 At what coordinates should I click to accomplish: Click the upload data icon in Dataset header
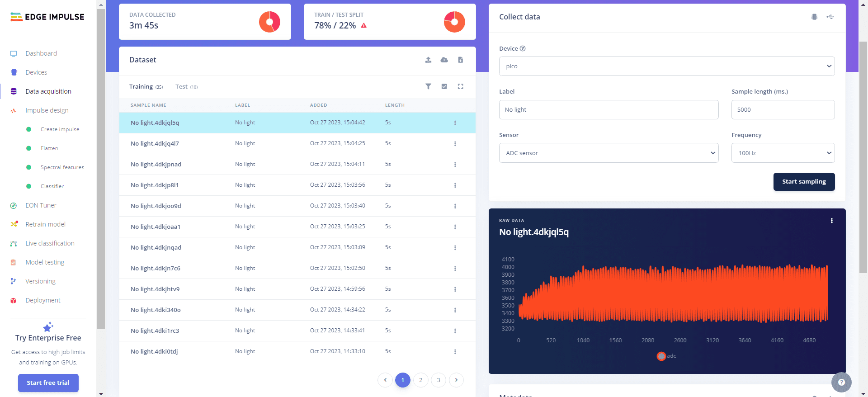(x=428, y=60)
